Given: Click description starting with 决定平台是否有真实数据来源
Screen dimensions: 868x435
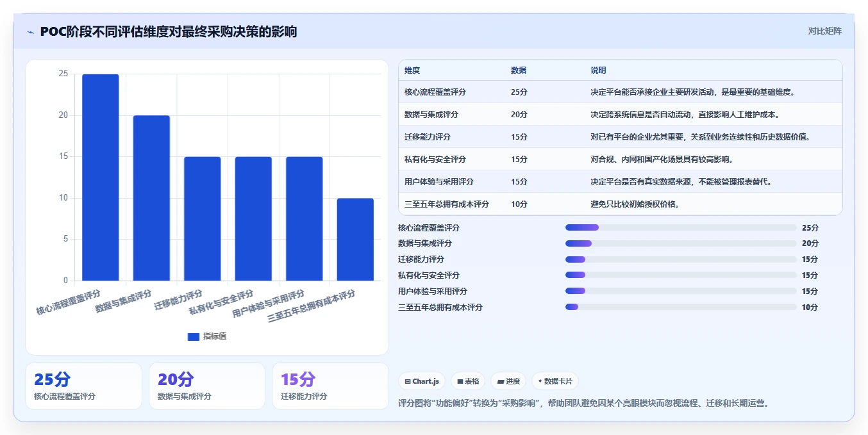Looking at the screenshot, I should pyautogui.click(x=682, y=182).
